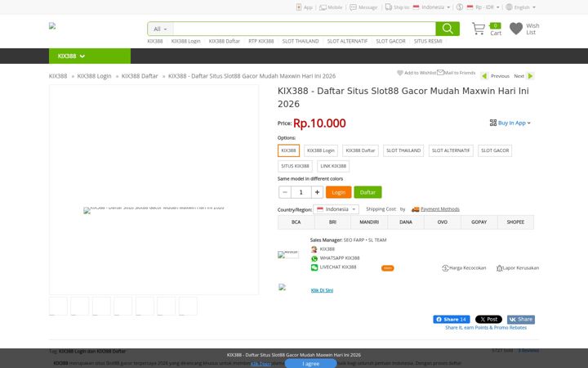Select the SLOT THAILAND option

coord(403,150)
